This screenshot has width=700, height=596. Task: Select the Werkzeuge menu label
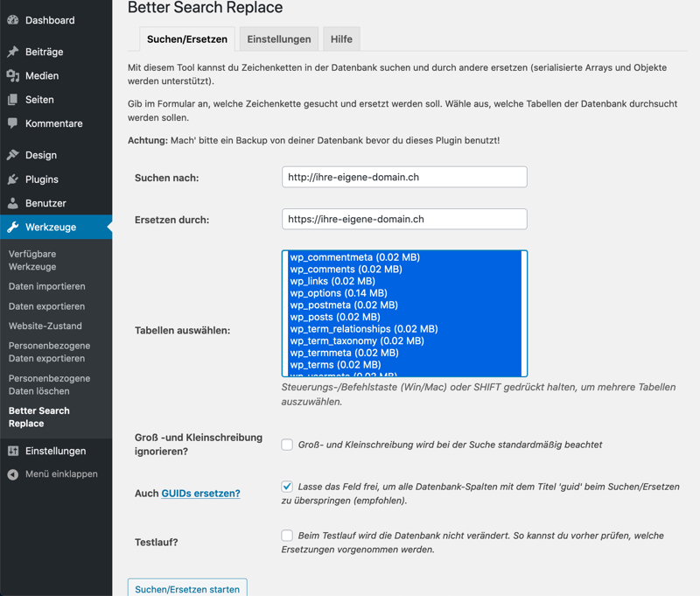[51, 228]
